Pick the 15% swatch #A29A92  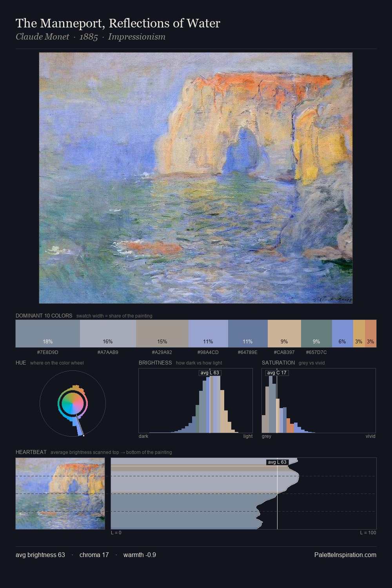click(162, 334)
